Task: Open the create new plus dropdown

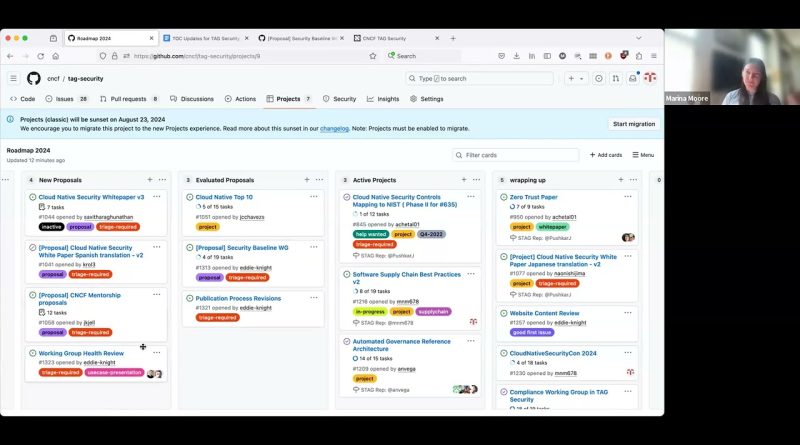Action: (x=576, y=79)
